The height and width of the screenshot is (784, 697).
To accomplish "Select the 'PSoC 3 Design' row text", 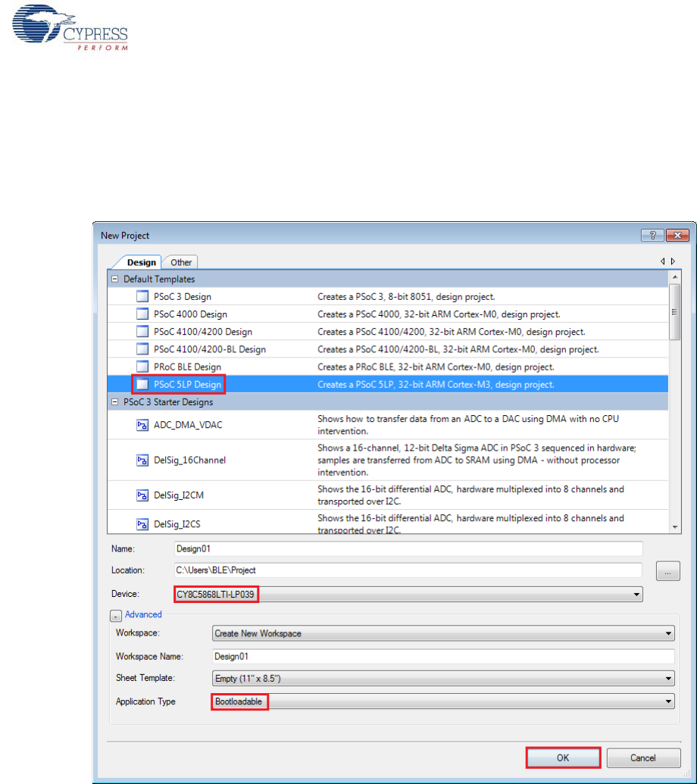I will click(x=183, y=296).
